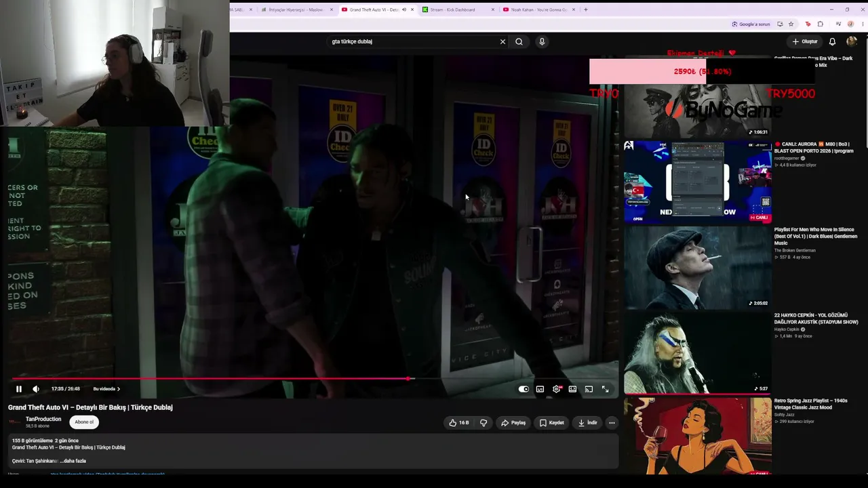The image size is (868, 488).
Task: Open "Playlist For Men Who Move In Silence" title
Action: click(816, 236)
